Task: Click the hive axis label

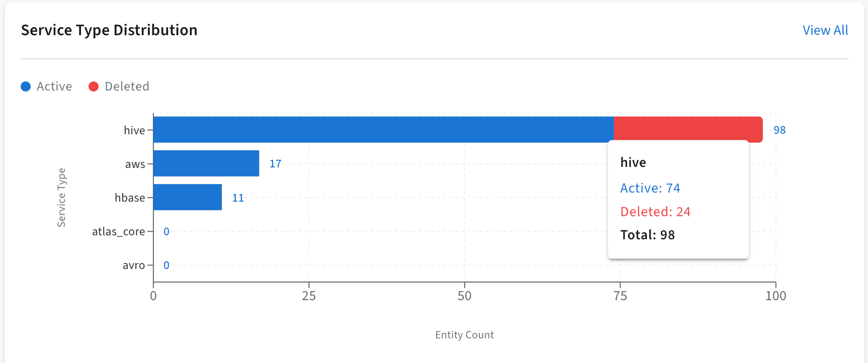Action: coord(134,130)
